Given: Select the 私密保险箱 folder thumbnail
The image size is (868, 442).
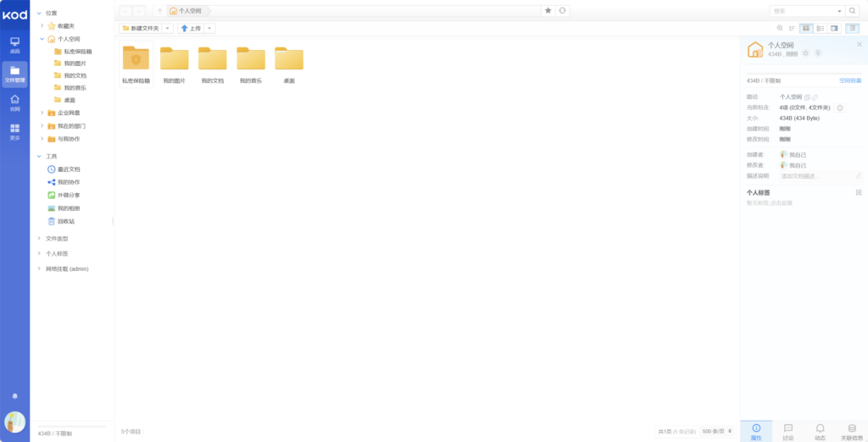Looking at the screenshot, I should pos(136,59).
